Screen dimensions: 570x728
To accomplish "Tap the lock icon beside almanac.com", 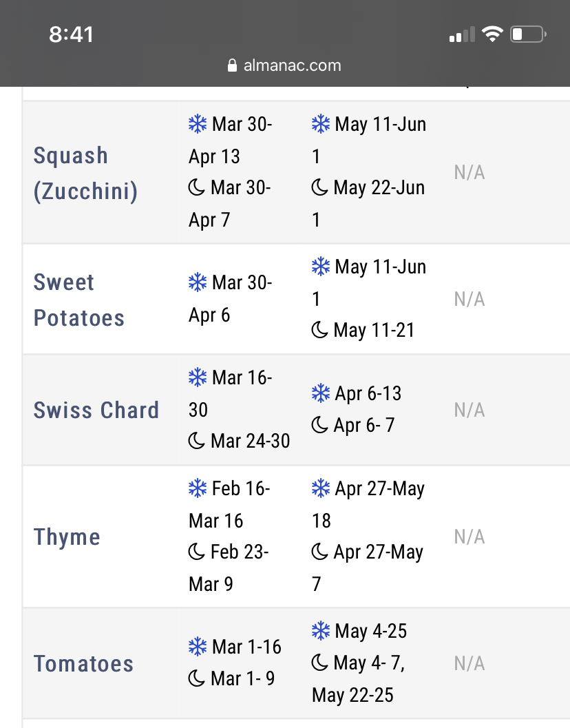I will coord(232,65).
